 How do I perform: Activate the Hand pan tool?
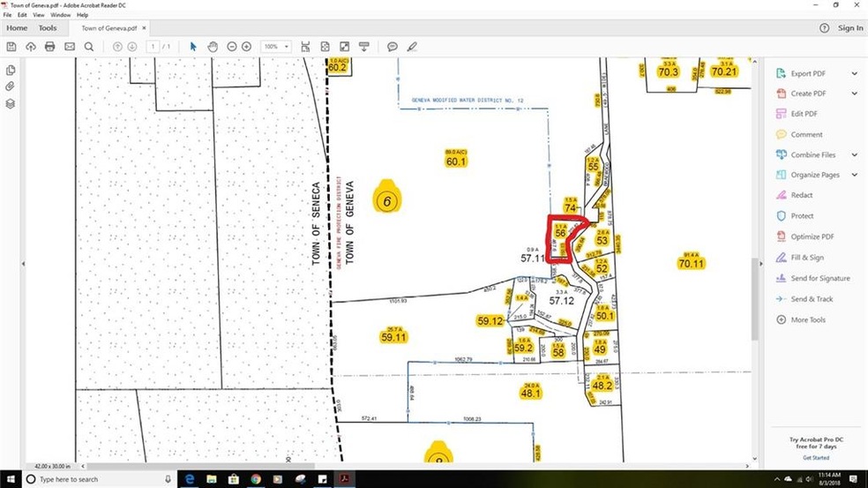click(213, 47)
